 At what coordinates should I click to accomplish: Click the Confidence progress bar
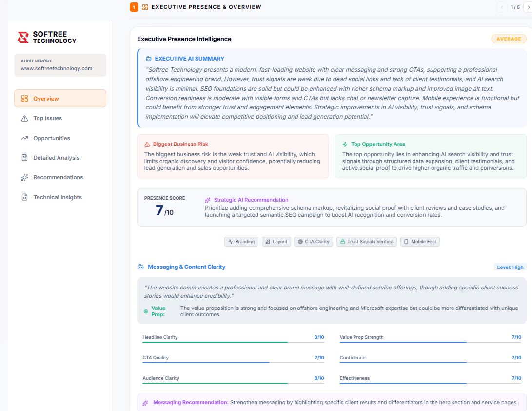[x=431, y=362]
